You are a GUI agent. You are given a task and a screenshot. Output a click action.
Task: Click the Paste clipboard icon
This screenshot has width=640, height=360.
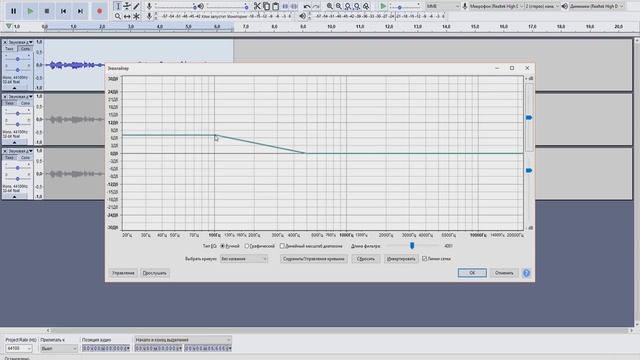click(x=276, y=6)
